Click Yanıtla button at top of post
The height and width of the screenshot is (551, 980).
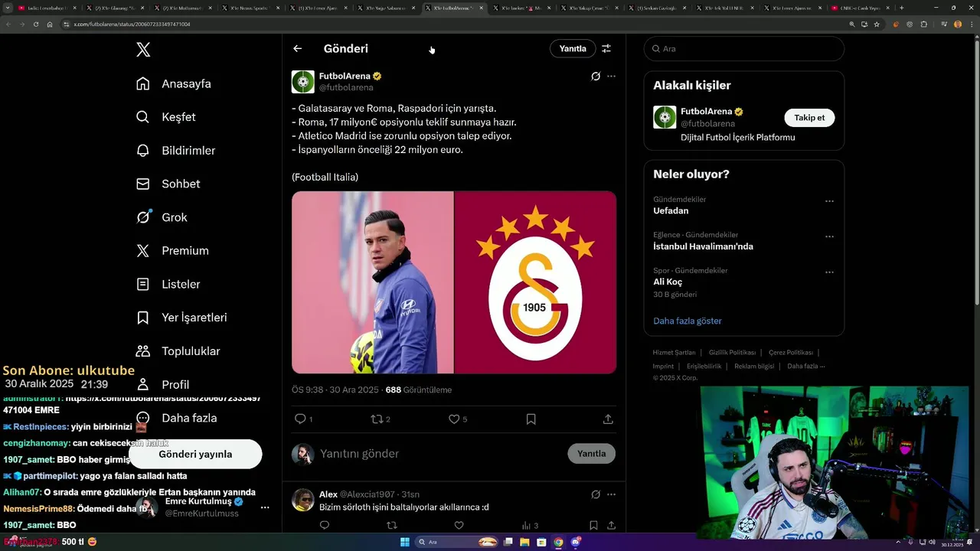pos(573,48)
